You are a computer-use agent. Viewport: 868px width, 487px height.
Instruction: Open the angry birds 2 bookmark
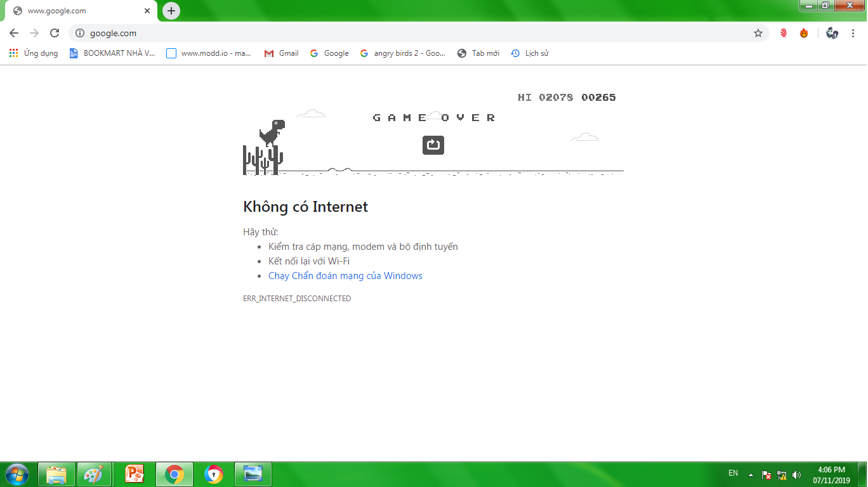403,53
